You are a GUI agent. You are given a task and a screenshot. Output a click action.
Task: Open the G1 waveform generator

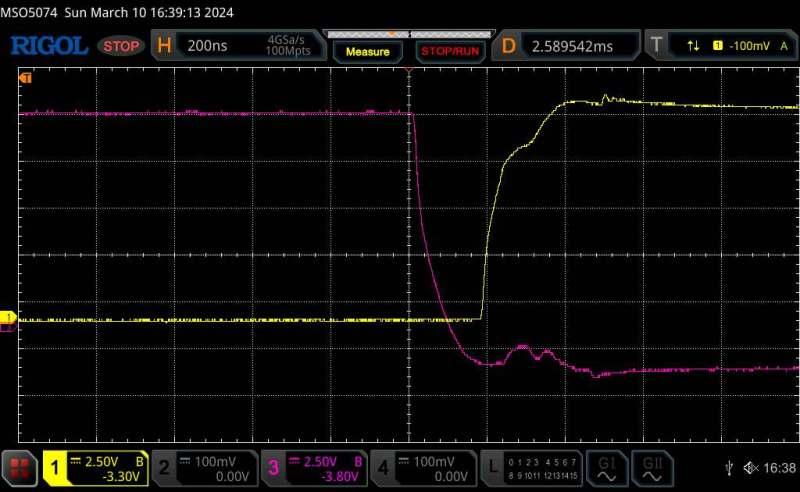[x=606, y=467]
